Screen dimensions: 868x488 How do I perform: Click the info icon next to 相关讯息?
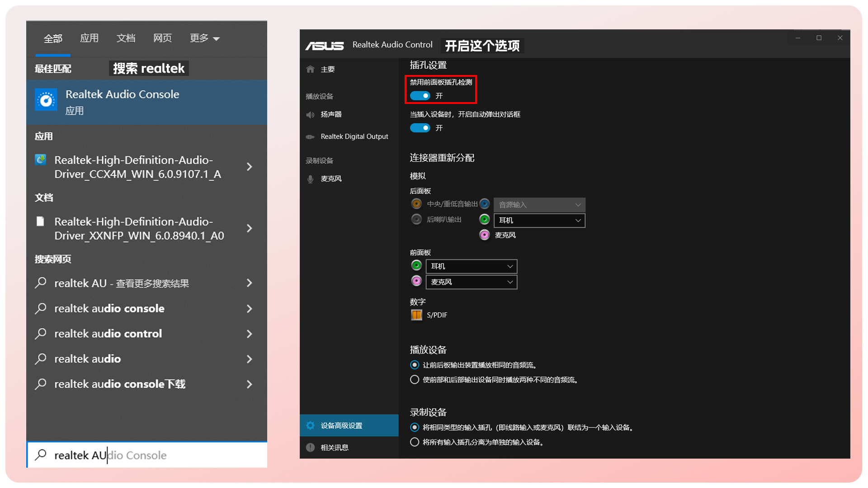click(x=310, y=447)
